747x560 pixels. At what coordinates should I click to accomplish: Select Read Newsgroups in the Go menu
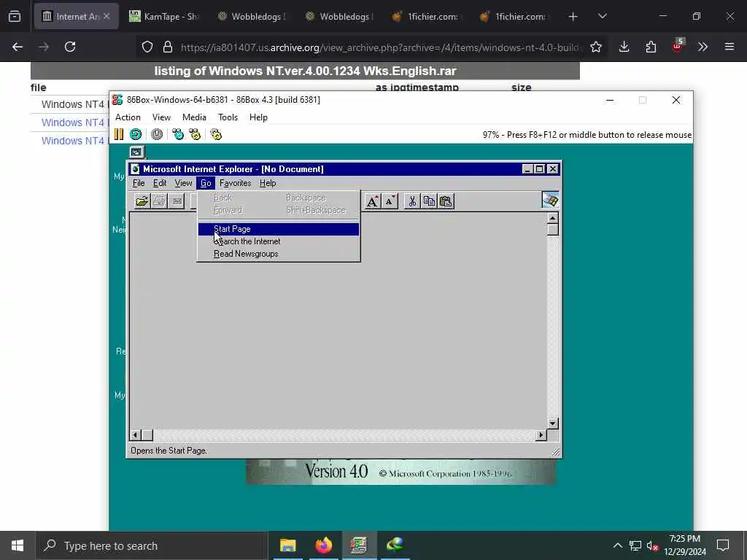click(278, 254)
